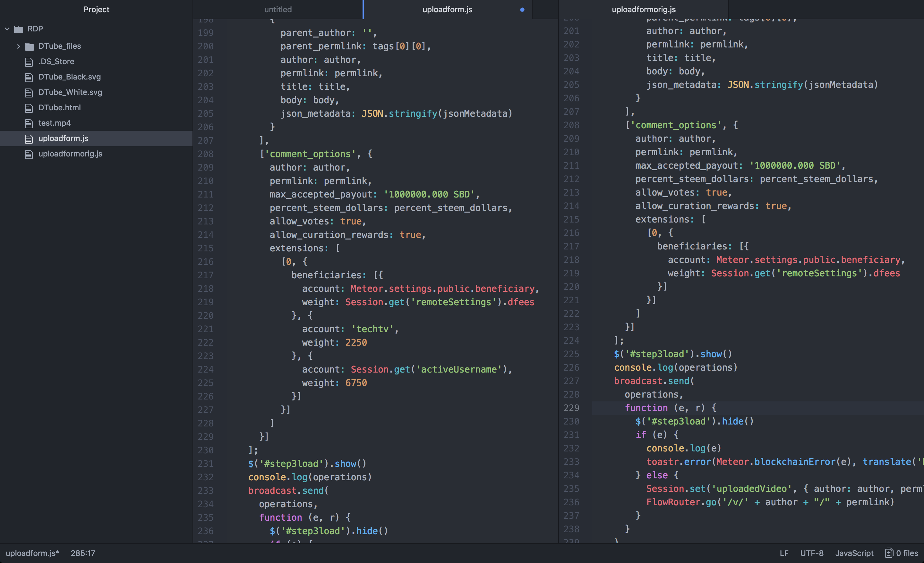Click the DTube.html file icon
The width and height of the screenshot is (924, 563).
click(29, 108)
